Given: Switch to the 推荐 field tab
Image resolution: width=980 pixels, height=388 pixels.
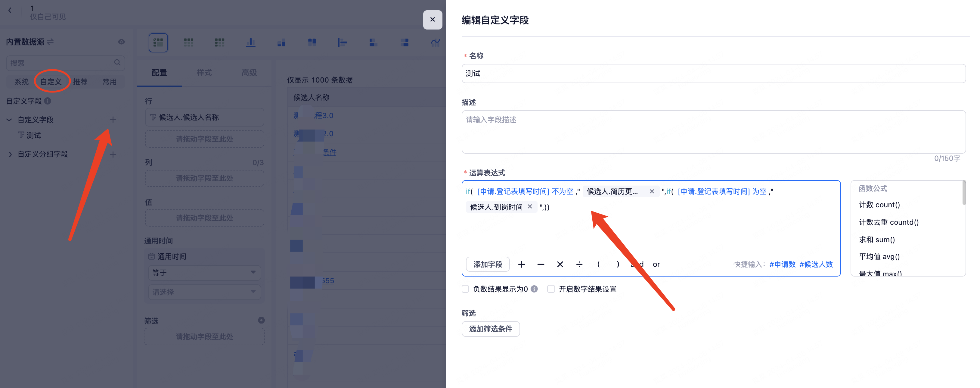Looking at the screenshot, I should coord(80,81).
